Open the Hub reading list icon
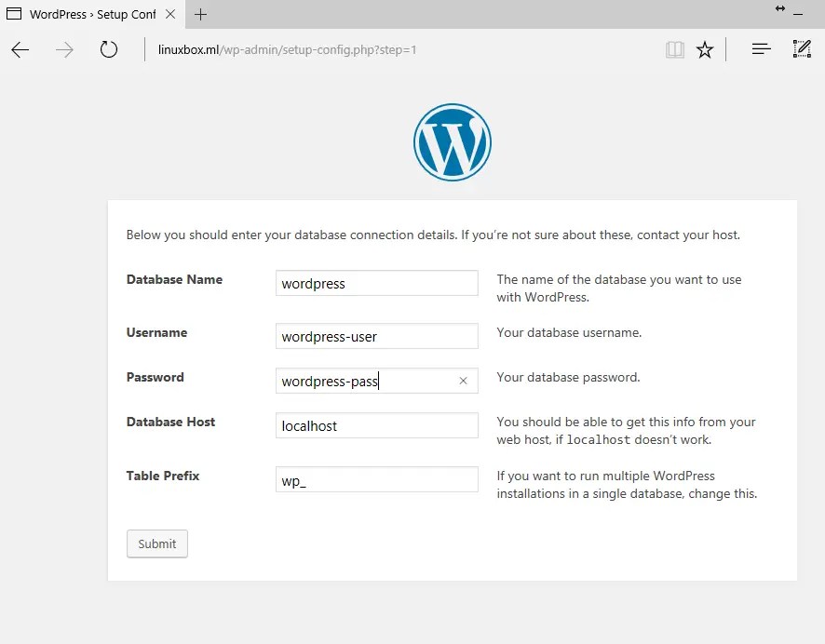This screenshot has width=825, height=644. pyautogui.click(x=761, y=49)
